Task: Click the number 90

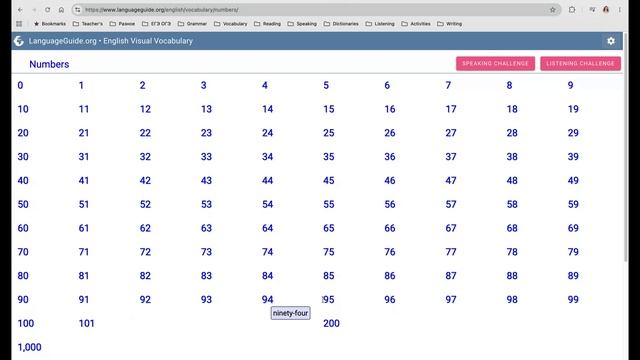Action: 23,300
